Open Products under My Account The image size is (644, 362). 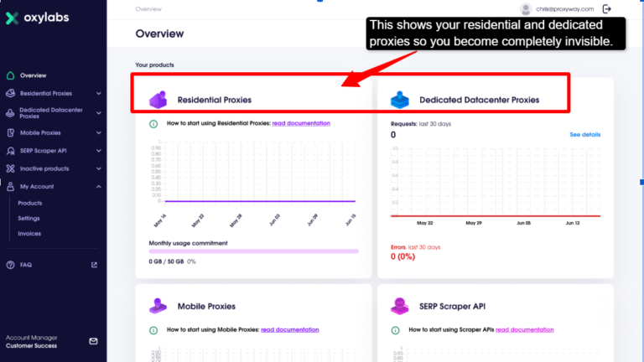tap(30, 203)
